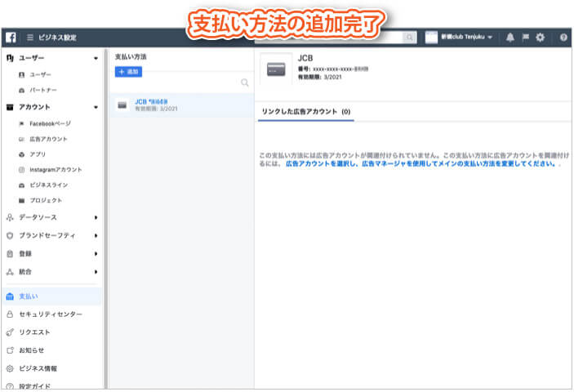Viewport: 574px width, 392px height.
Task: Open Facebookページ in sidebar
Action: (50, 123)
